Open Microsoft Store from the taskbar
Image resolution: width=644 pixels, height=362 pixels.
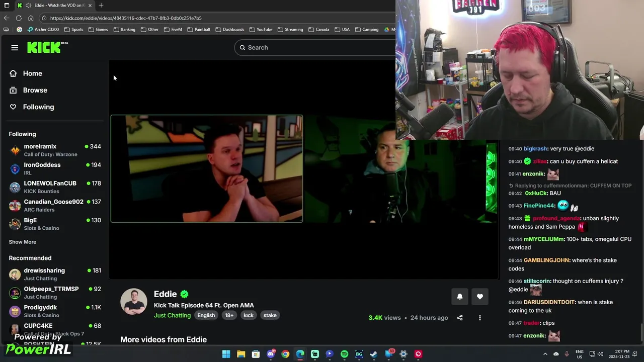(256, 354)
